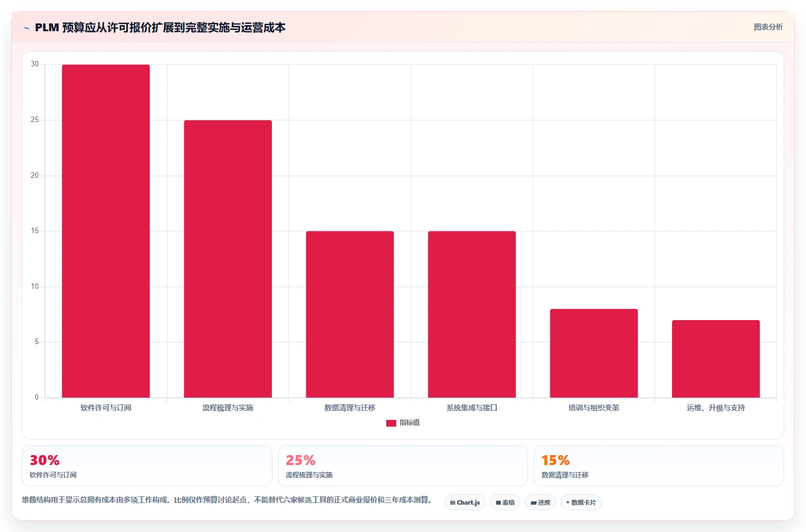Open the 25% 流程梳理与实施 stat card

click(x=403, y=466)
